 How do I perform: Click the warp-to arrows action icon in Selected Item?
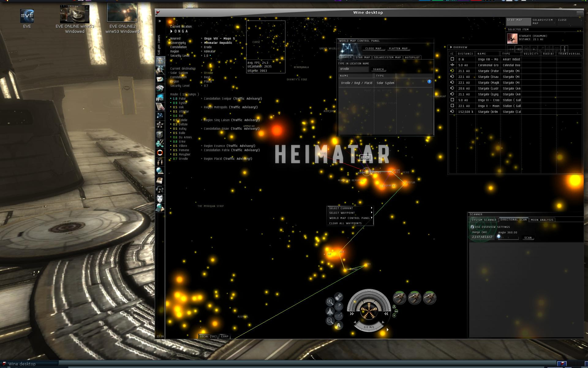click(518, 49)
